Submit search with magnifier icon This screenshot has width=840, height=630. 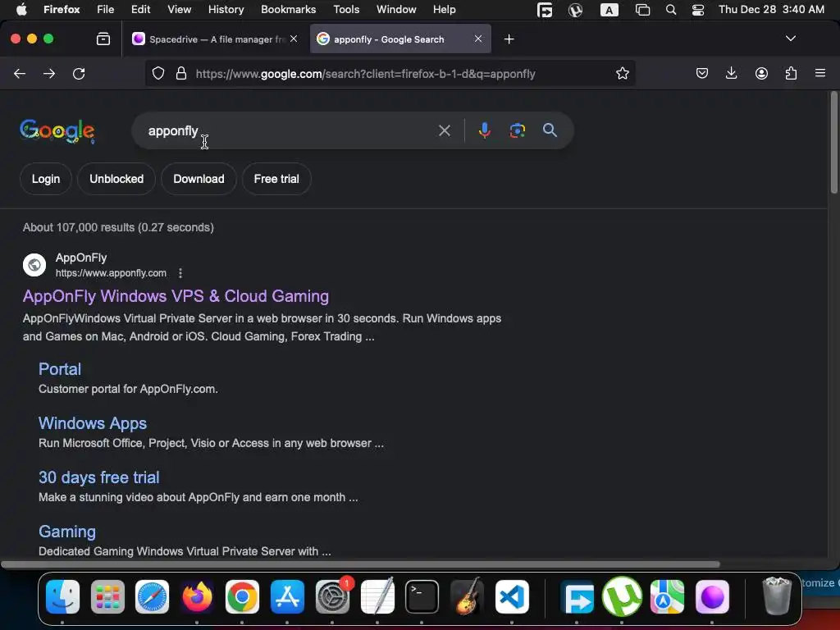pos(550,130)
